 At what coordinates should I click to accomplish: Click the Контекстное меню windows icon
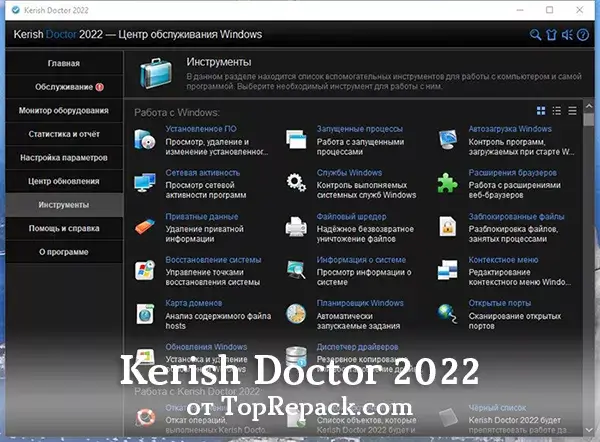[x=448, y=270]
